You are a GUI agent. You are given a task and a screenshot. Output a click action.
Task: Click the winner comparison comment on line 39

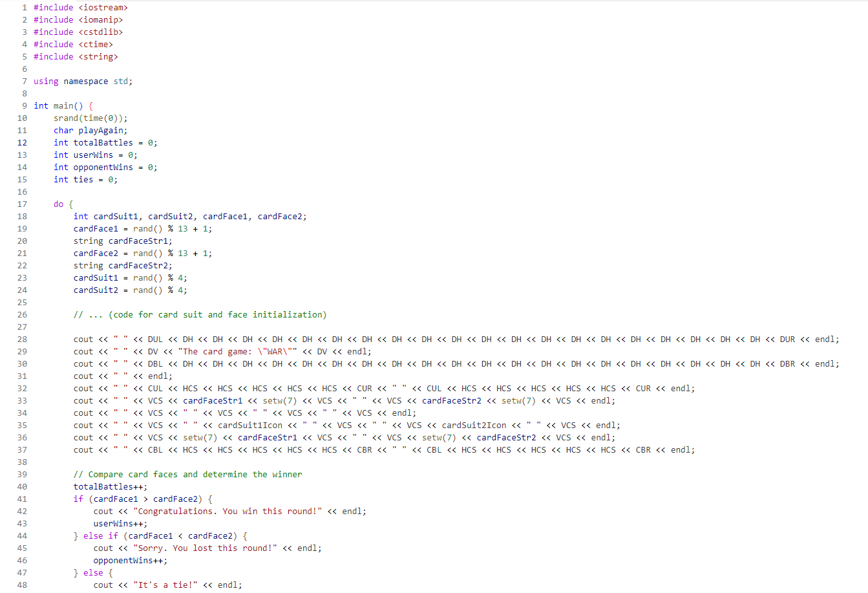tap(187, 474)
